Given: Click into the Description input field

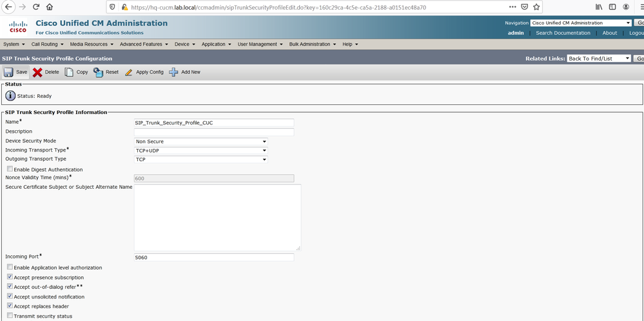Looking at the screenshot, I should [x=213, y=132].
